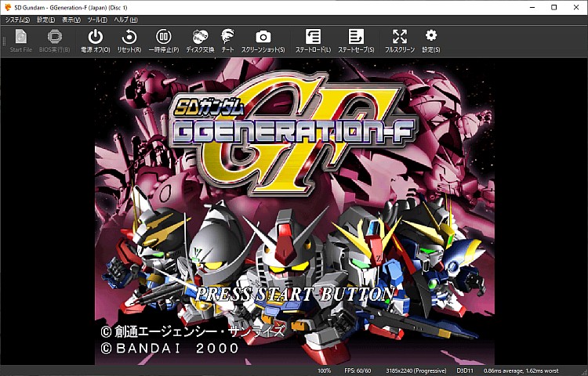Screen dimensions: 588x376
Task: Click the 0.86ms average frame time status
Action: point(521,371)
